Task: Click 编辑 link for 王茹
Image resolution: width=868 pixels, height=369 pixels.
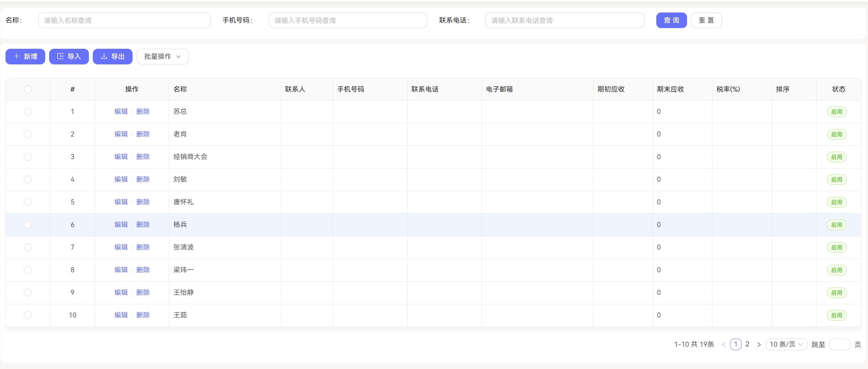Action: [x=121, y=315]
